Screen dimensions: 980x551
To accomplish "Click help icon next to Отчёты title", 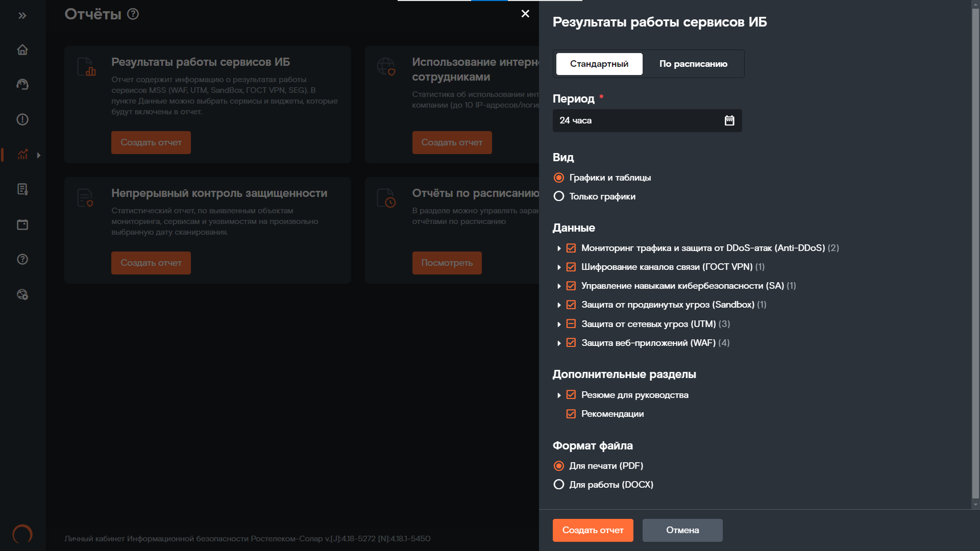I will pos(133,14).
